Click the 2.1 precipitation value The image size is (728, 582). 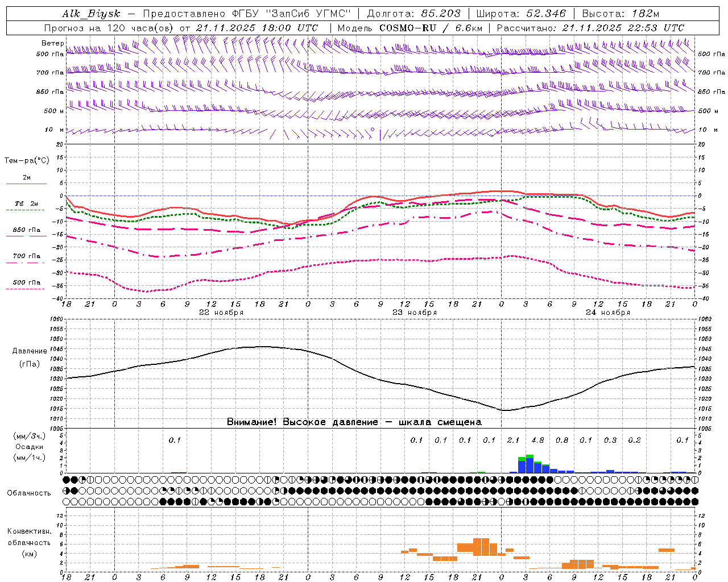(514, 440)
